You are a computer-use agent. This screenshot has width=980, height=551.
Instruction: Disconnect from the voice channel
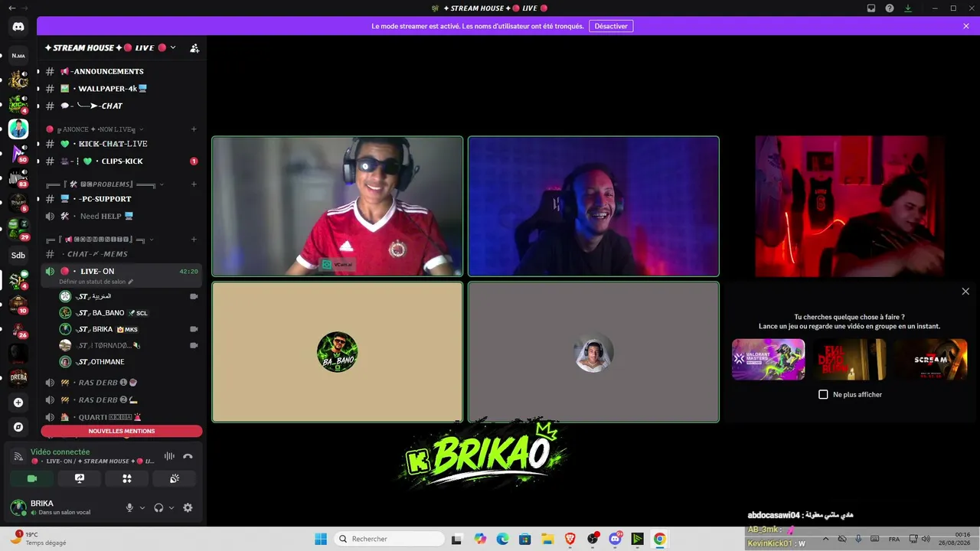[x=188, y=456]
